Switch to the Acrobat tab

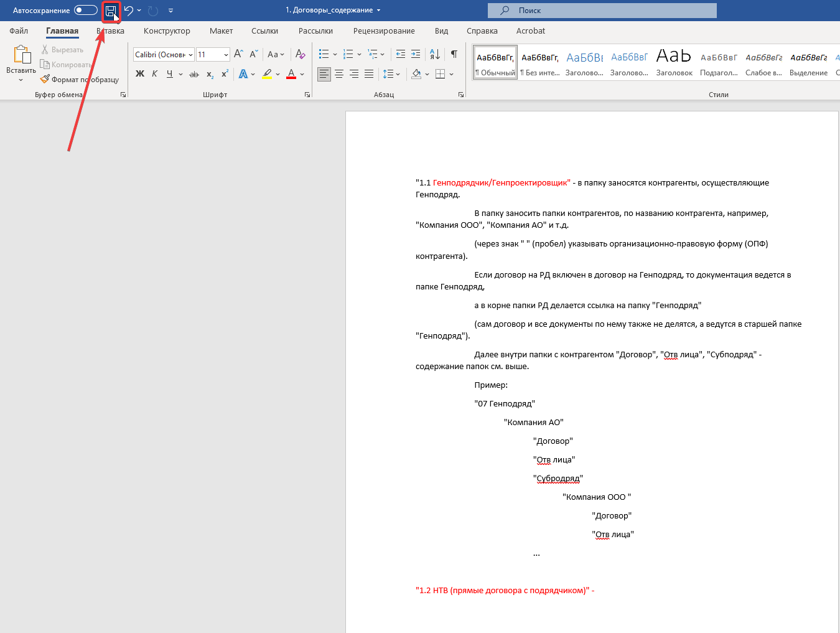[x=530, y=30]
